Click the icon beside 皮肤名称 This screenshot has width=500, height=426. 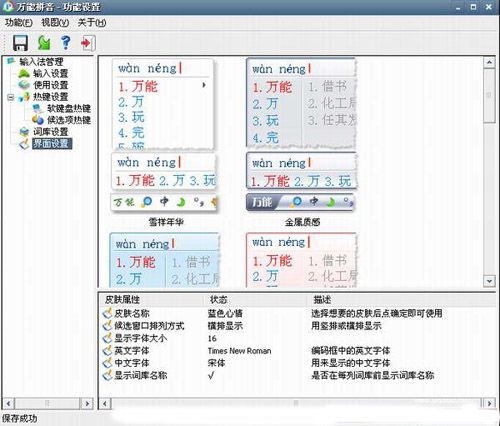point(107,313)
